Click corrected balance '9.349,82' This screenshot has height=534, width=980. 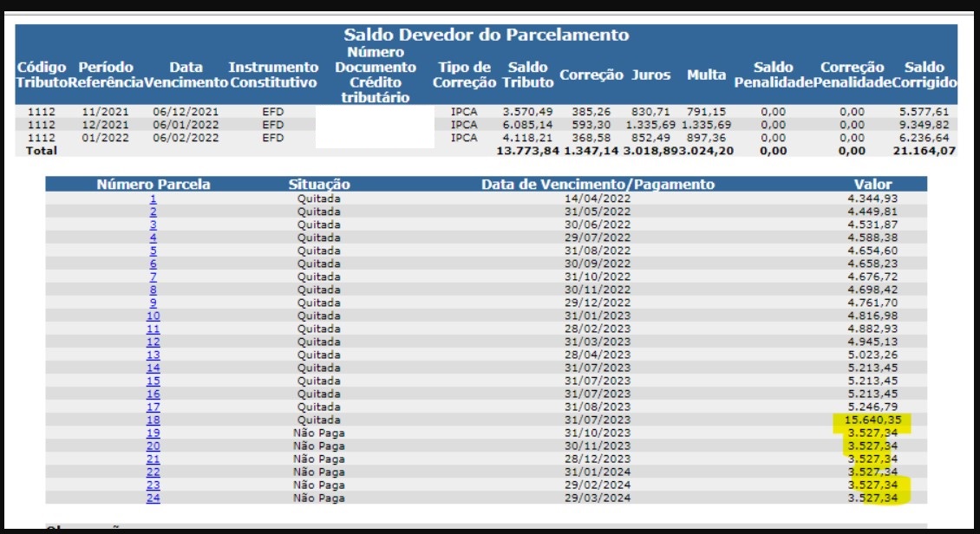(x=924, y=125)
